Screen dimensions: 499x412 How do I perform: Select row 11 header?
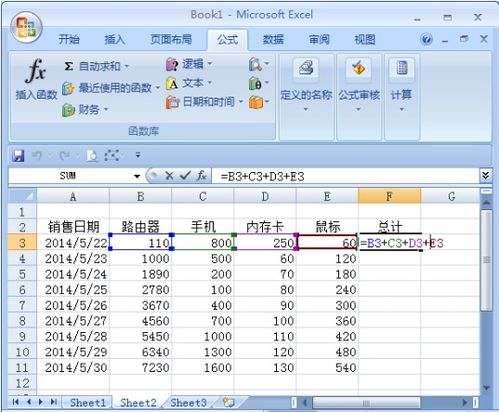(x=22, y=367)
